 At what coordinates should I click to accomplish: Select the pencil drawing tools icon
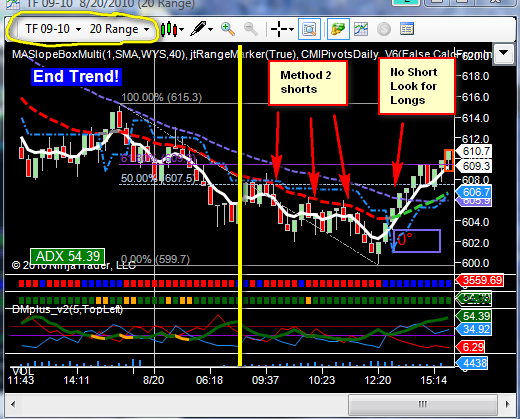(x=199, y=29)
